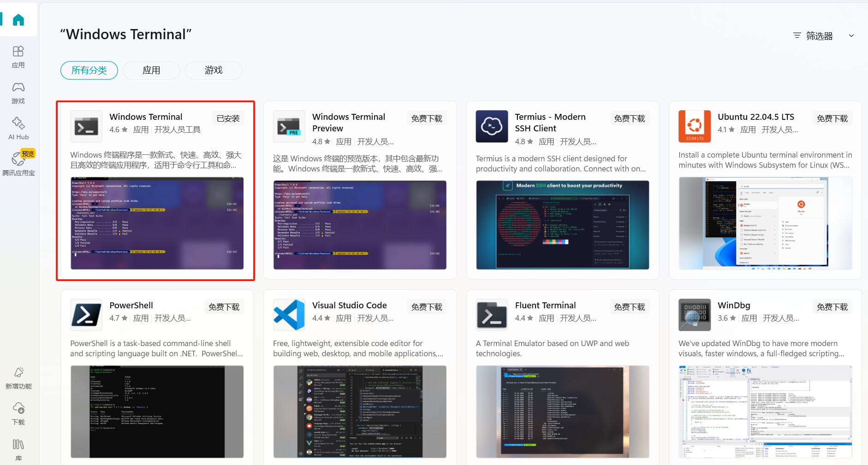Click the 4.6 star rating on Windows Terminal

(x=119, y=129)
